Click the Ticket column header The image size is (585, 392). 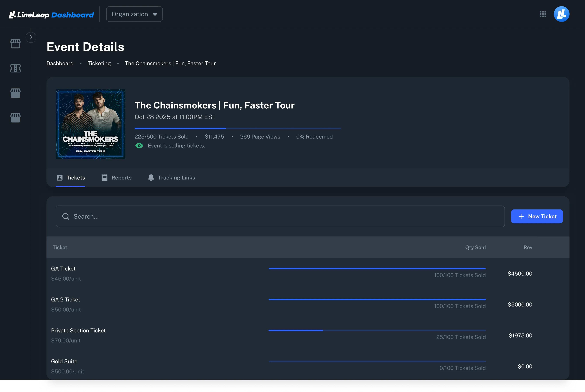click(x=60, y=248)
